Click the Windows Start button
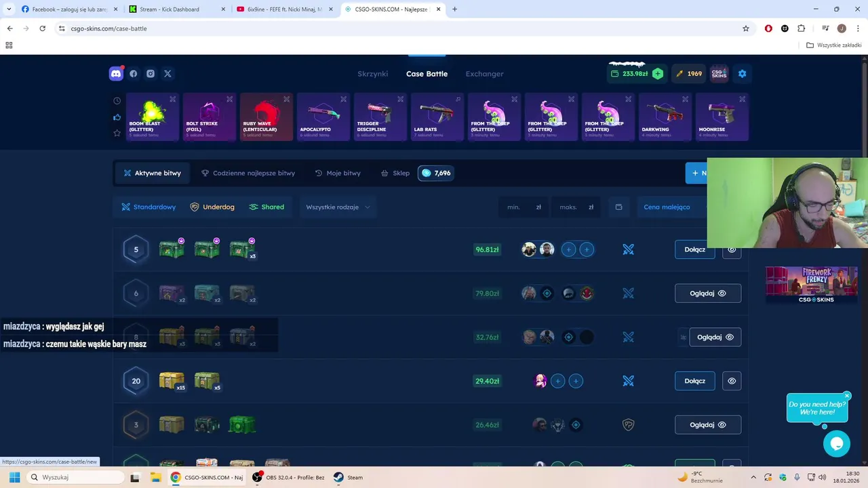The image size is (868, 488). (14, 477)
